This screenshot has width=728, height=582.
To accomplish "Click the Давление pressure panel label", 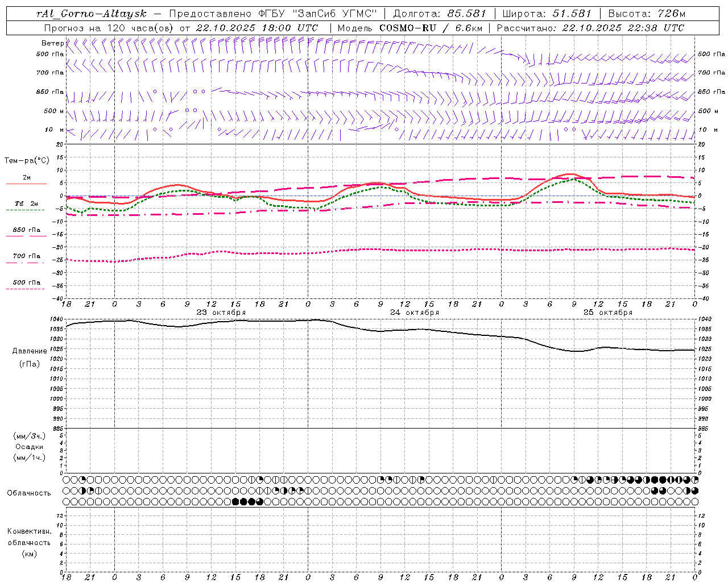I will click(30, 351).
